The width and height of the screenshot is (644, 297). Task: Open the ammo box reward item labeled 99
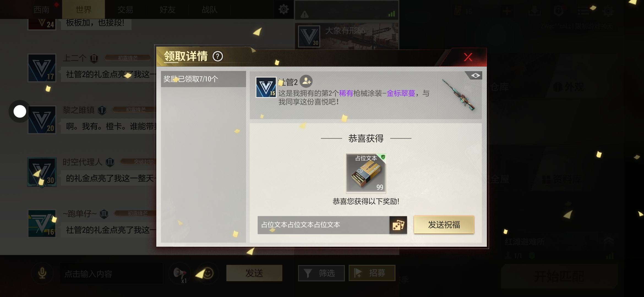click(x=366, y=173)
